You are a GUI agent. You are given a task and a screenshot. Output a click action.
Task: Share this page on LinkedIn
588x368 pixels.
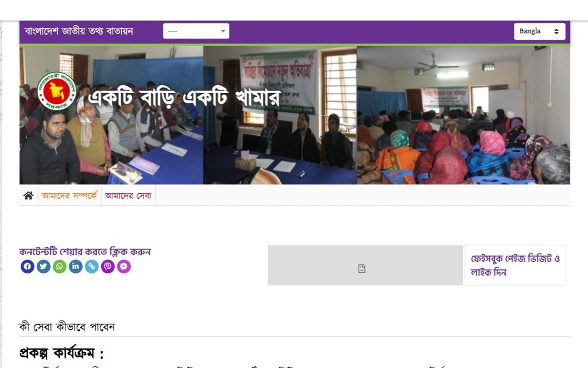[x=76, y=266]
